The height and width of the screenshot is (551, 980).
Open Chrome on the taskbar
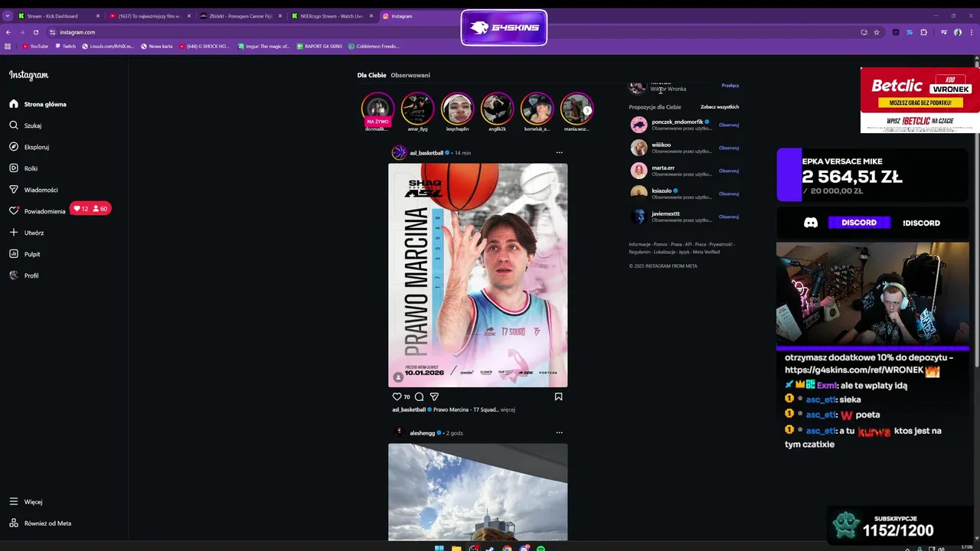tap(507, 548)
